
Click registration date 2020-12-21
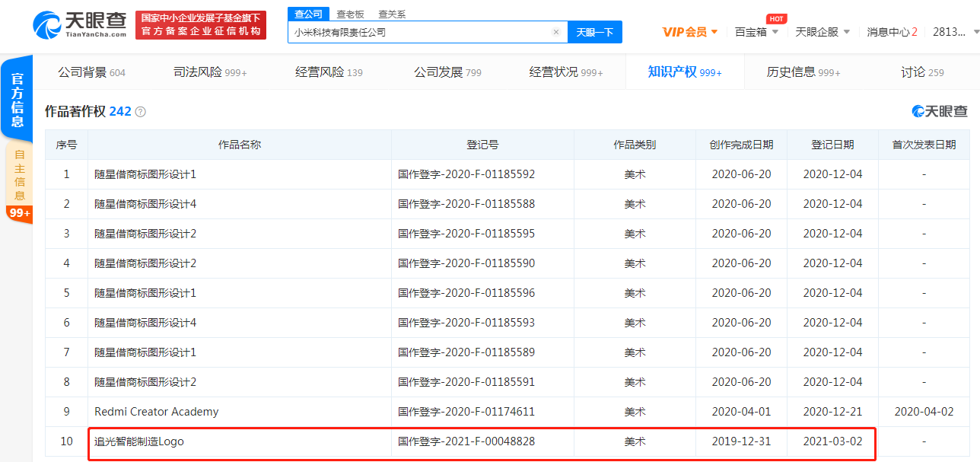(832, 412)
